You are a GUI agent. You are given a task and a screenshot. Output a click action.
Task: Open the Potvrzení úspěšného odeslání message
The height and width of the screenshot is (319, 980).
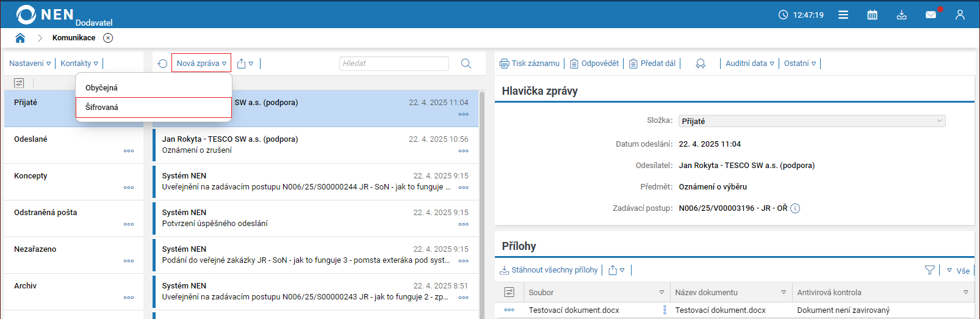tap(315, 219)
